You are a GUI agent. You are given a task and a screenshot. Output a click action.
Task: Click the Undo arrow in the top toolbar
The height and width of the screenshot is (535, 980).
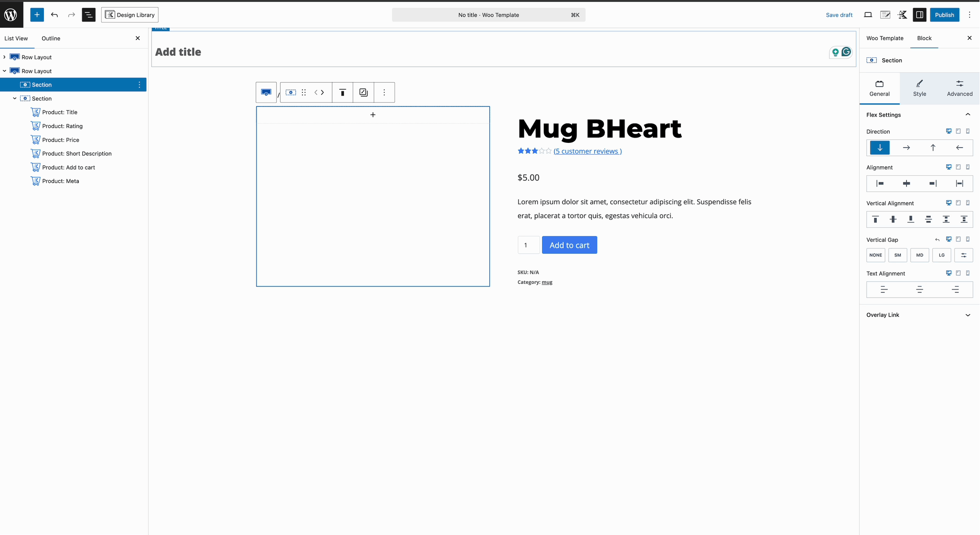coord(54,15)
